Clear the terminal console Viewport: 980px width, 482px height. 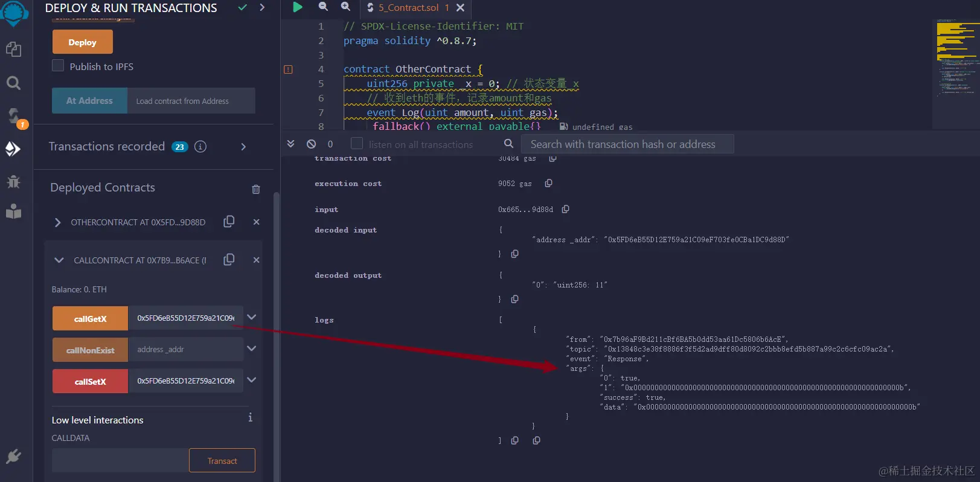tap(311, 144)
